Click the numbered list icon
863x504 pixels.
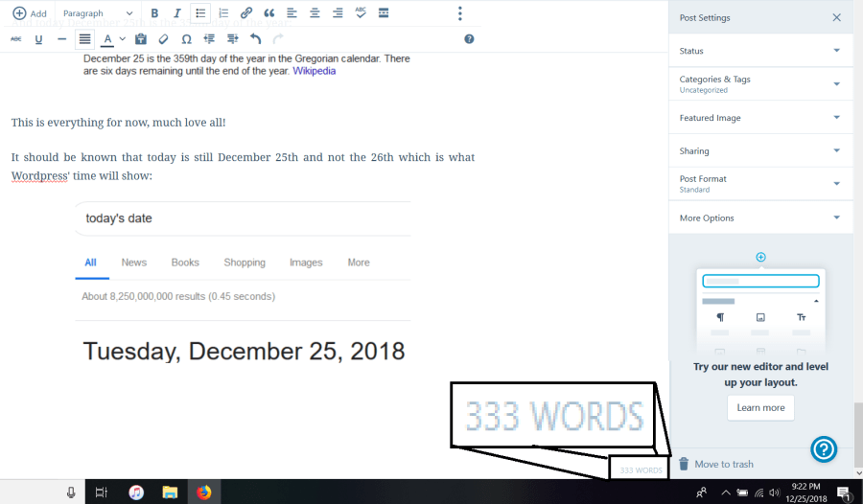tap(223, 13)
